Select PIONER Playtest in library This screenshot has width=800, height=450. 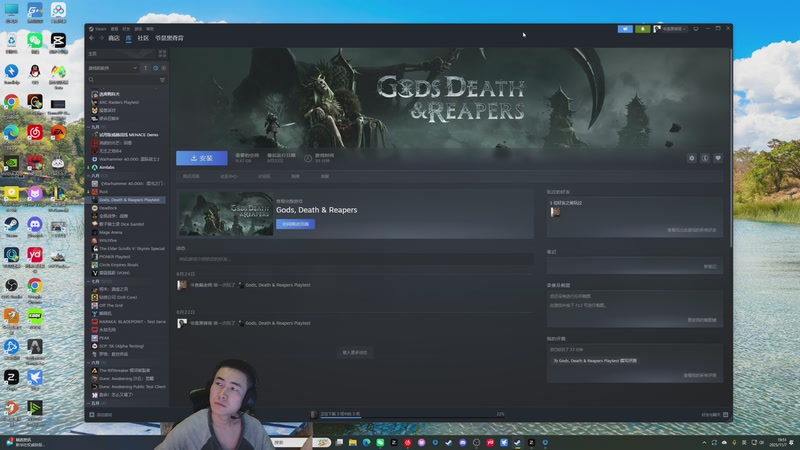click(x=114, y=257)
